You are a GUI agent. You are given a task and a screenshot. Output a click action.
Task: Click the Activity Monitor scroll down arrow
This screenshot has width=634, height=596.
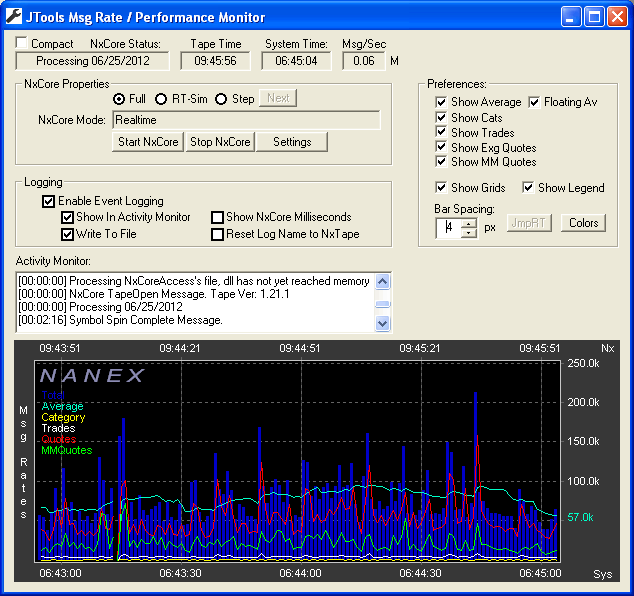click(x=383, y=323)
